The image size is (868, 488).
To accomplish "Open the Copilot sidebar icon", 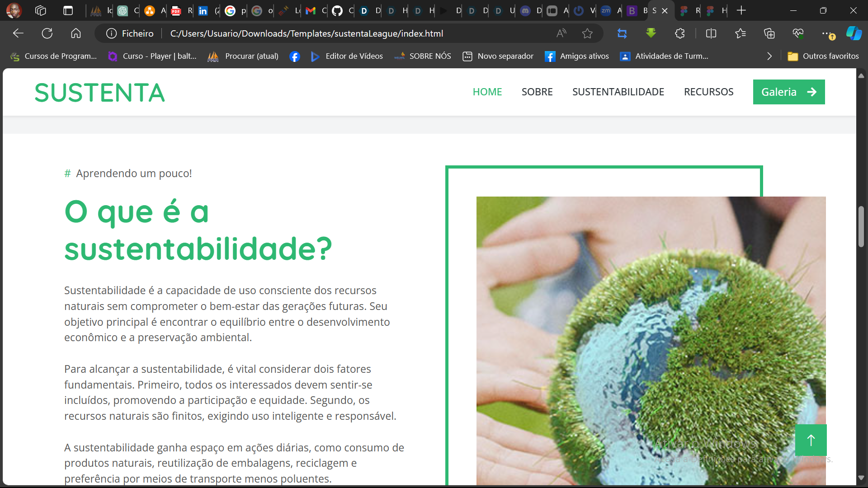I will pyautogui.click(x=854, y=33).
